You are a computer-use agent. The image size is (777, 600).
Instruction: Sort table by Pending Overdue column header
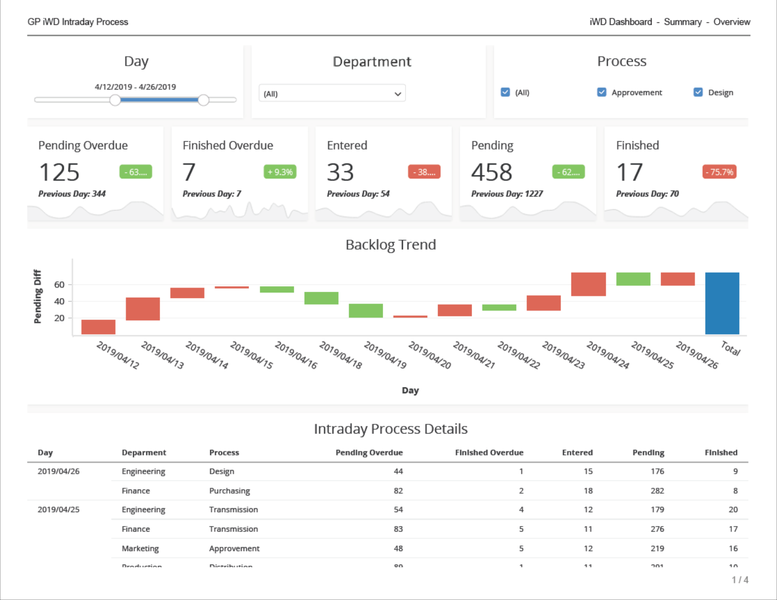371,453
